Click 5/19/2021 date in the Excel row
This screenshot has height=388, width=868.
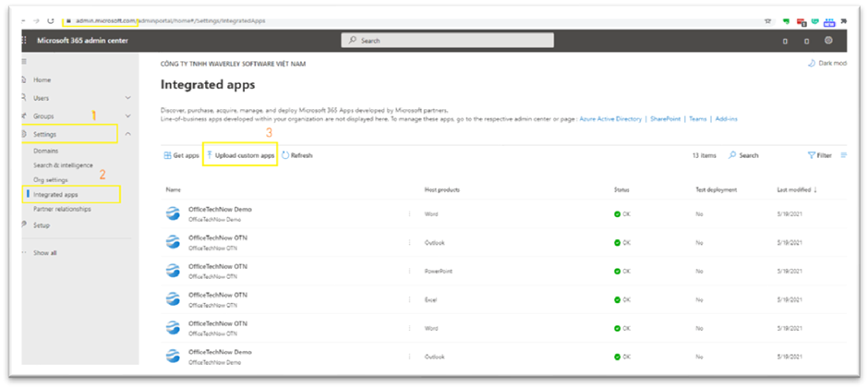tap(790, 299)
